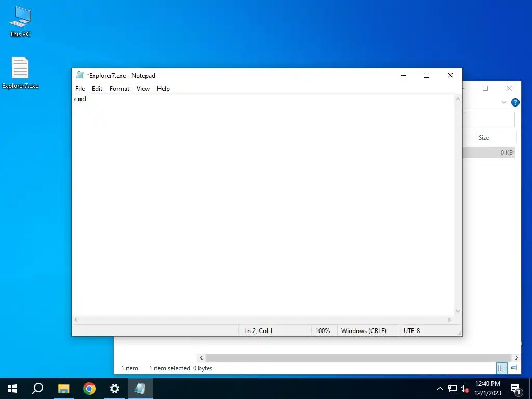The height and width of the screenshot is (399, 532).
Task: Click the muted volume tray icon
Action: pos(465,389)
